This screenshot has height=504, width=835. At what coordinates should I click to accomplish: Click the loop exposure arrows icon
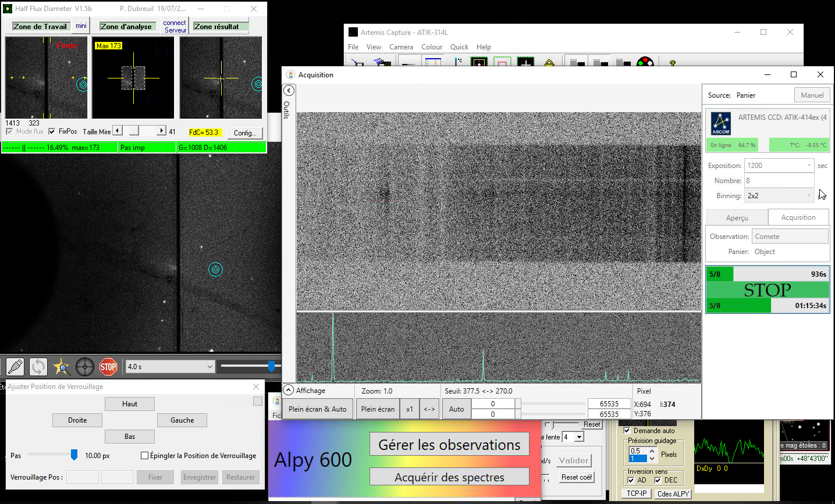point(38,367)
